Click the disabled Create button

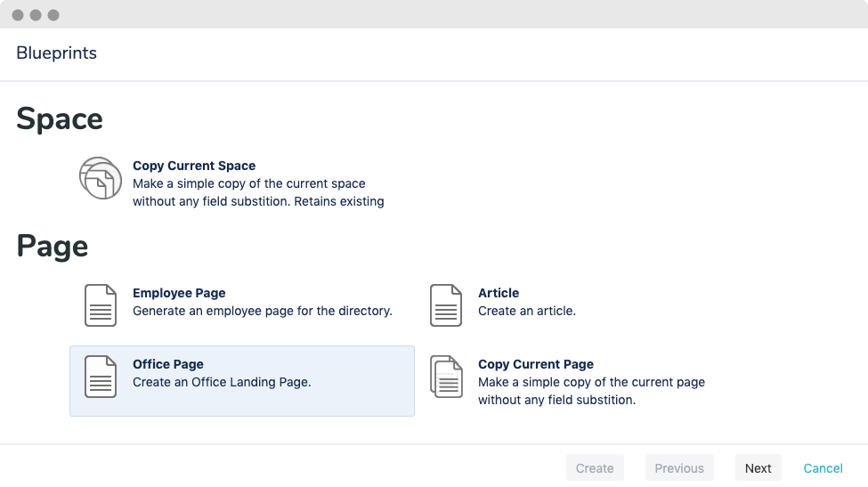tap(595, 468)
